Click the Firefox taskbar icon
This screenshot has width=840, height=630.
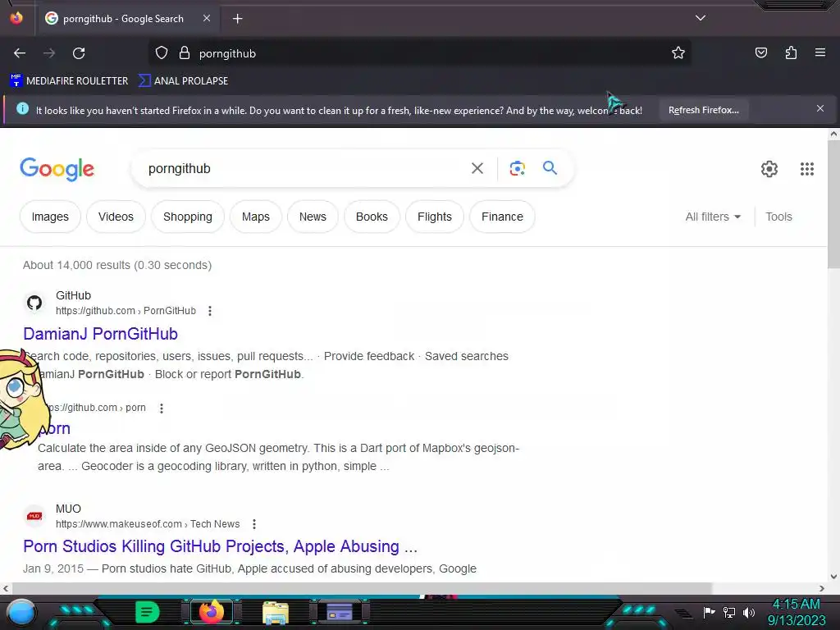(x=211, y=612)
